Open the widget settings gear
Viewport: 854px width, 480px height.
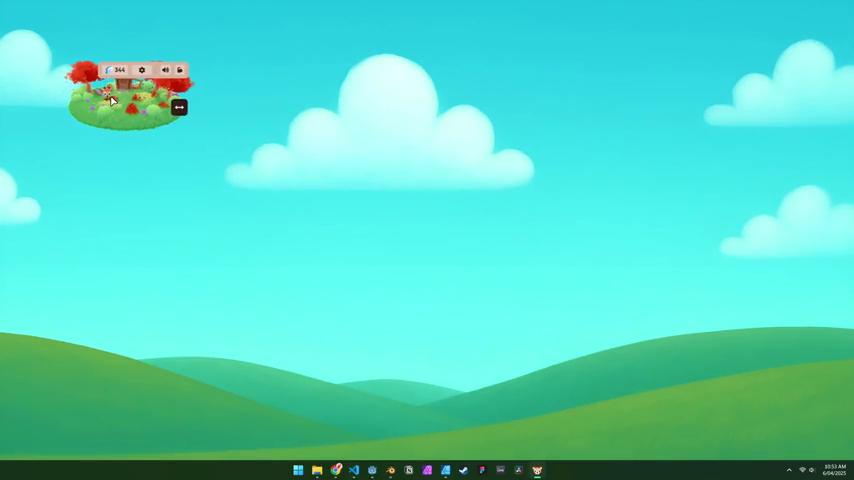tap(142, 70)
